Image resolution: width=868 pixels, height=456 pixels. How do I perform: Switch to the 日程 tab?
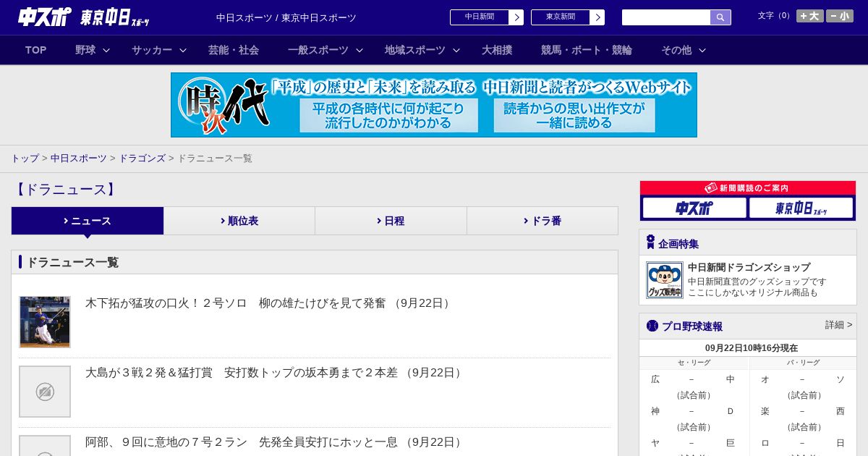coord(391,221)
